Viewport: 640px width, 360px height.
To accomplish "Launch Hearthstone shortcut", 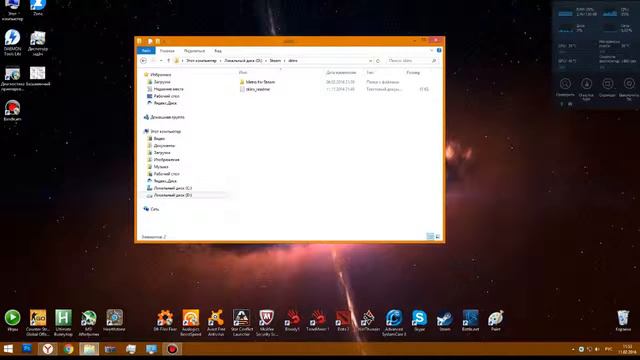I will point(114,320).
